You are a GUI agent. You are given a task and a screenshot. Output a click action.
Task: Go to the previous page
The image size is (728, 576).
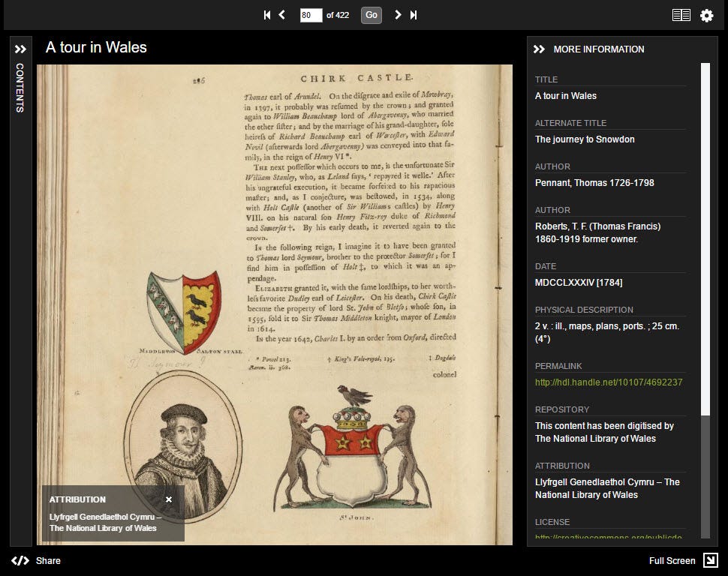(282, 15)
